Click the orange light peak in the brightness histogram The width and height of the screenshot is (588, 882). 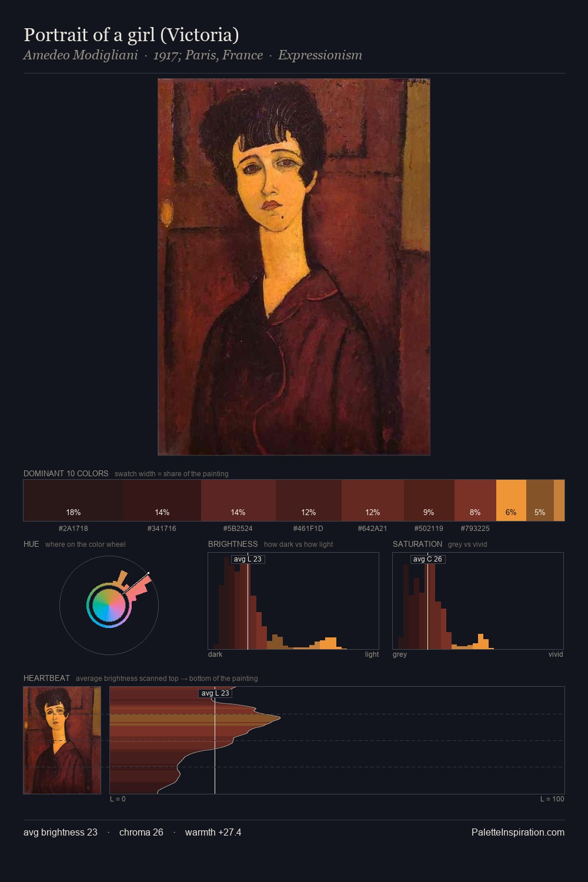click(331, 643)
